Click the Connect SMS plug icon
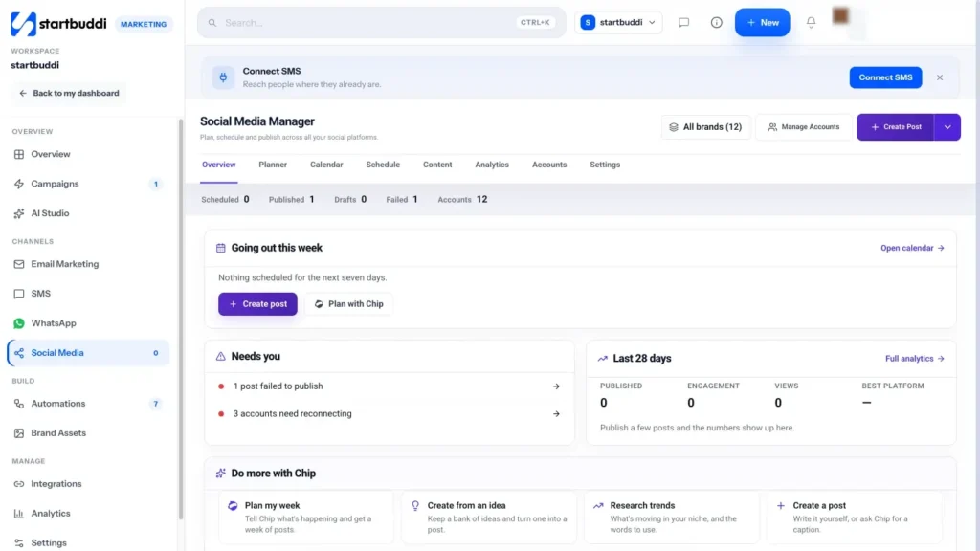The image size is (980, 551). (223, 77)
